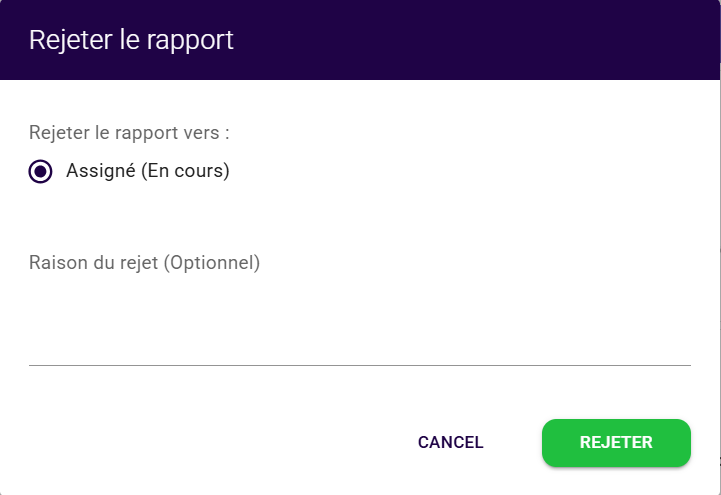The image size is (721, 495).
Task: Submit the report rejection
Action: coord(616,442)
